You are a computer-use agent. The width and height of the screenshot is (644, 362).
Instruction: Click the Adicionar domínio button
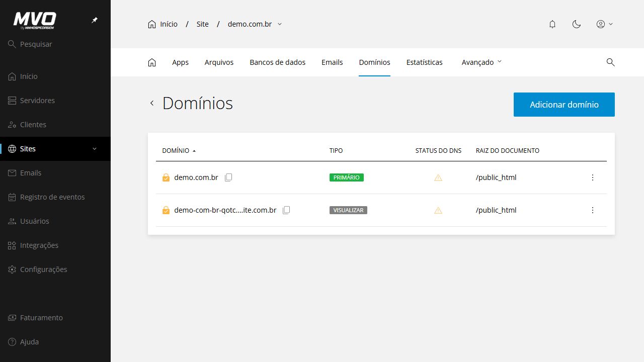[564, 105]
